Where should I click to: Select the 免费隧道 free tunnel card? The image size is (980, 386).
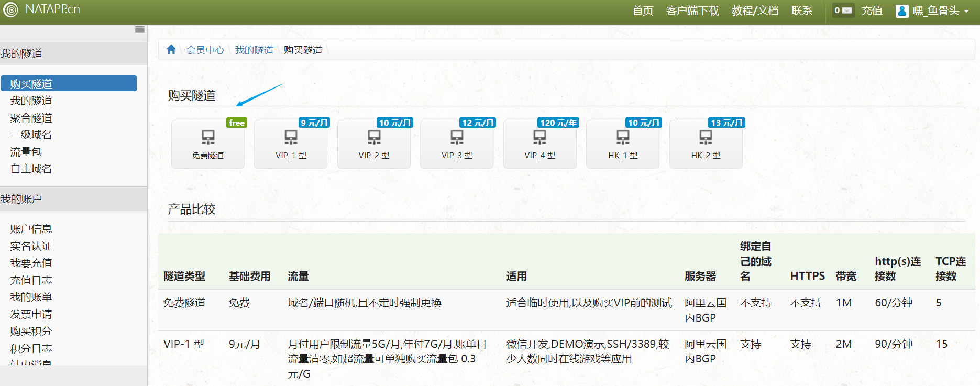point(208,144)
